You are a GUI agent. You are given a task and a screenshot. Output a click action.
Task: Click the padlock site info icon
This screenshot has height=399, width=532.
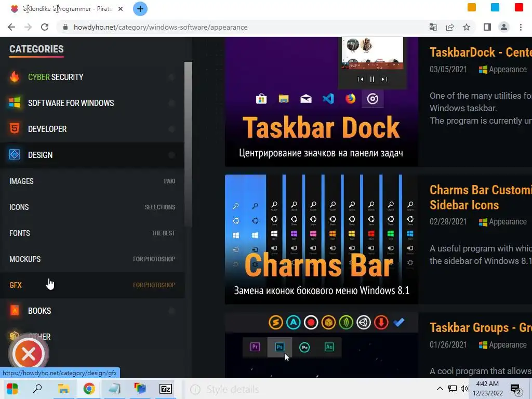(x=65, y=27)
